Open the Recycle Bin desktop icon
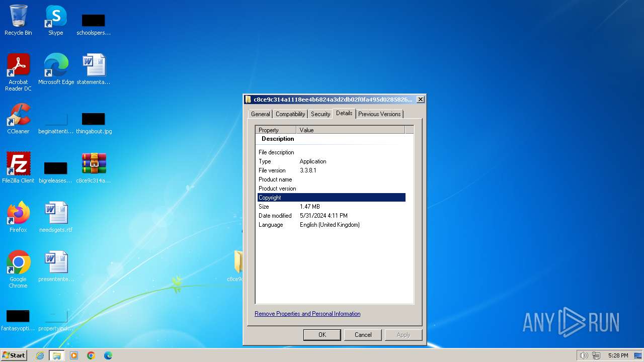The image size is (644, 362). pos(18,20)
